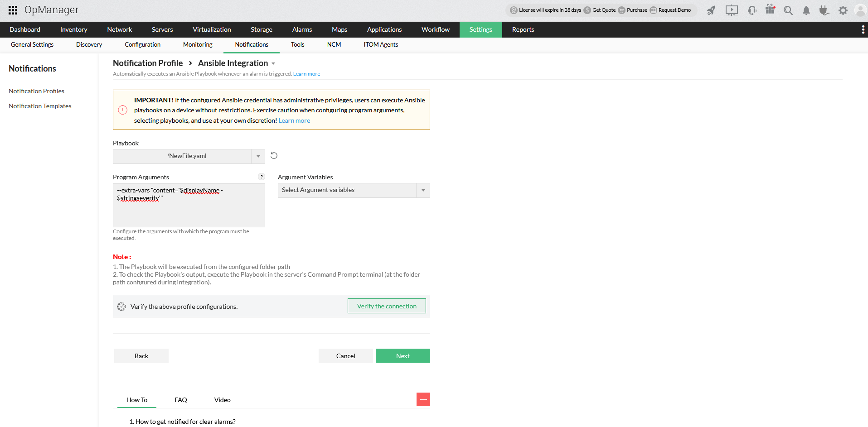The width and height of the screenshot is (868, 427).
Task: Click the power plug integrations icon
Action: (824, 10)
